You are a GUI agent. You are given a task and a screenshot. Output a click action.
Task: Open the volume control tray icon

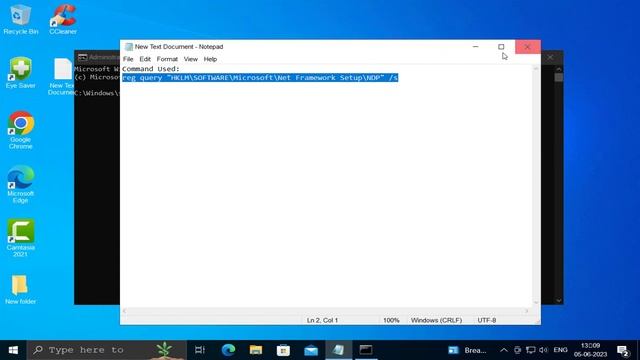point(543,350)
